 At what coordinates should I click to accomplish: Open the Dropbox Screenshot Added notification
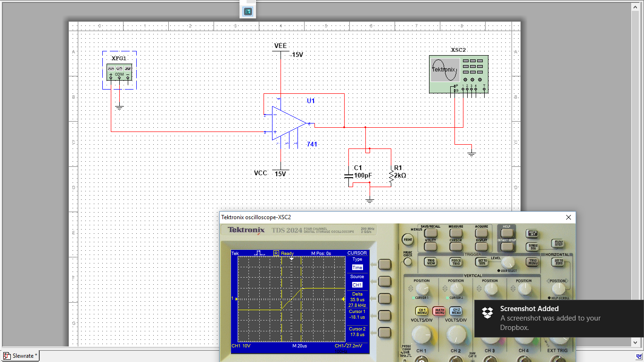point(559,319)
